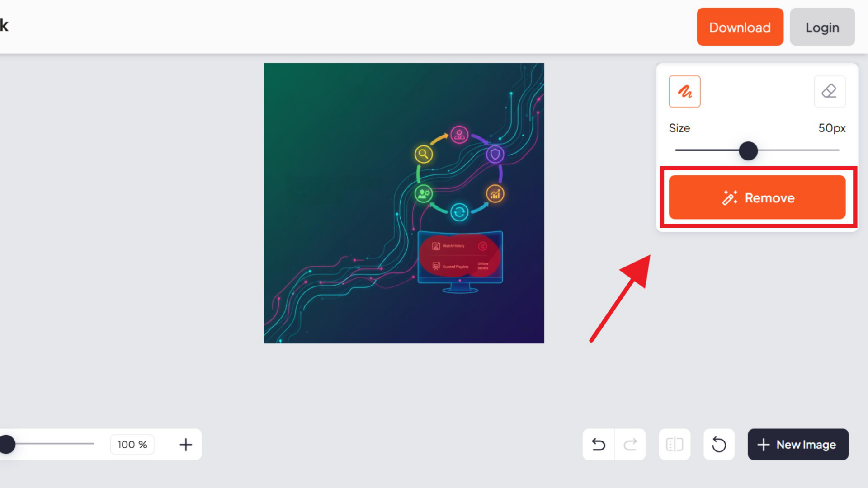This screenshot has height=488, width=868.
Task: Click the orange Download button
Action: [740, 27]
